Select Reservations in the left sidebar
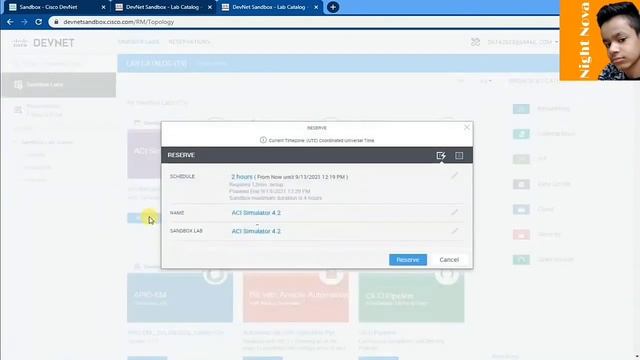640x360 pixels. point(59,110)
